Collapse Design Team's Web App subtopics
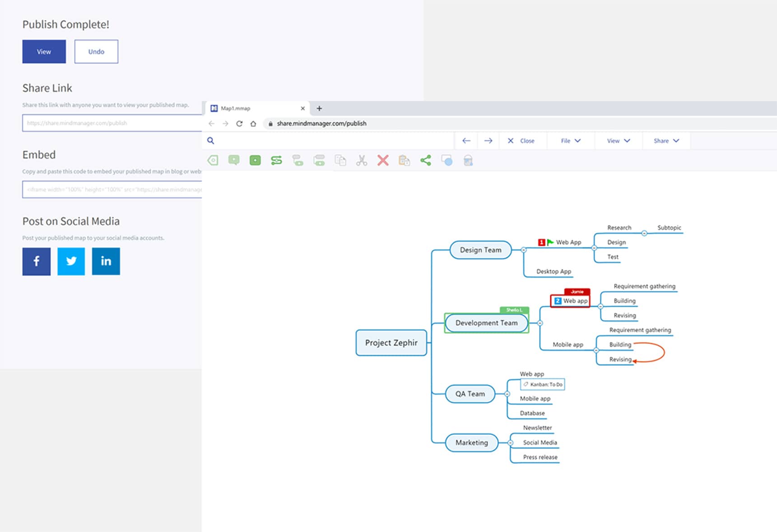The height and width of the screenshot is (532, 777). (x=594, y=248)
